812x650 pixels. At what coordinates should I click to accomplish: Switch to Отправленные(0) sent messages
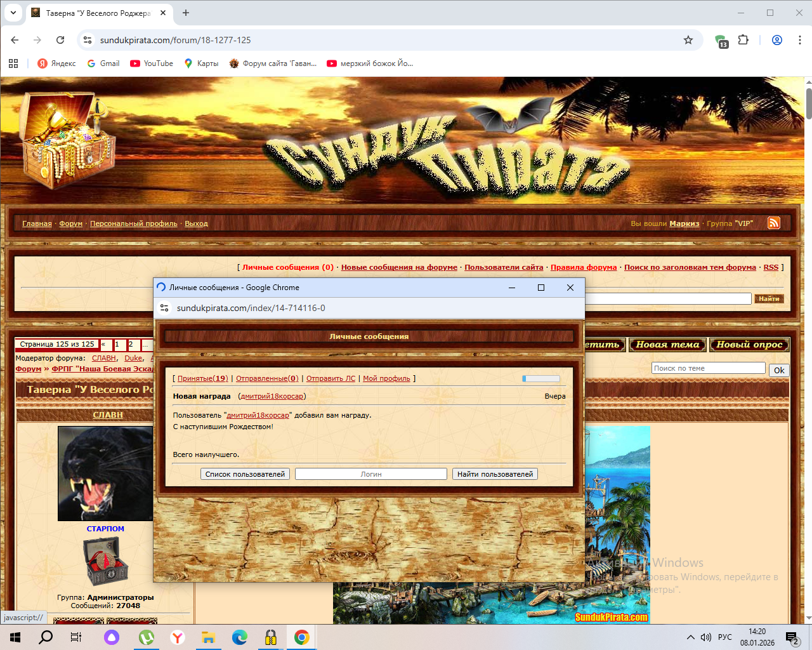tap(267, 378)
